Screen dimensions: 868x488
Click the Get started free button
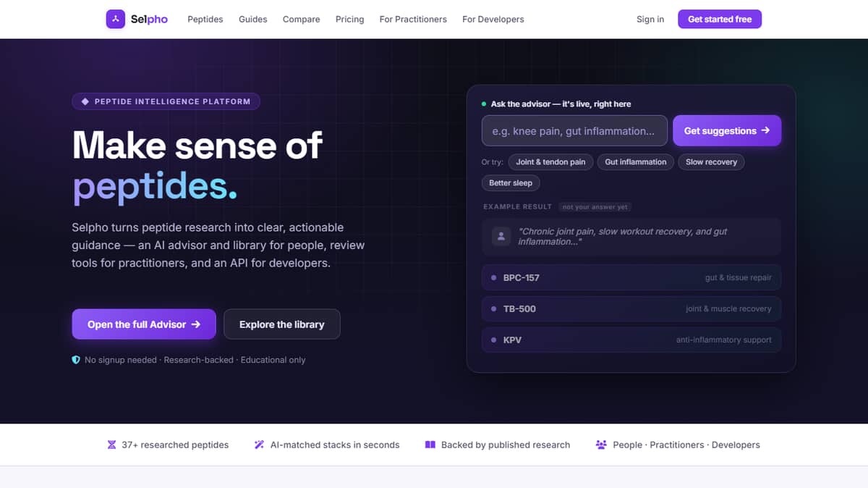pos(720,20)
